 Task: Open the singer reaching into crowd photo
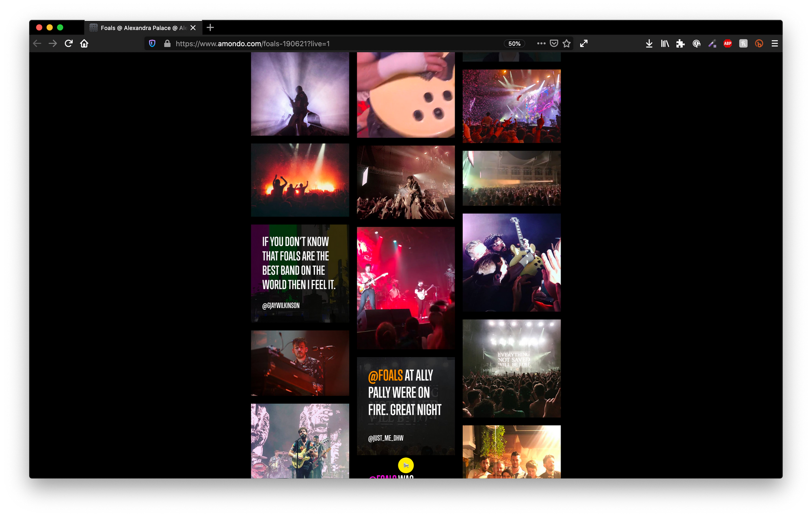coord(406,182)
